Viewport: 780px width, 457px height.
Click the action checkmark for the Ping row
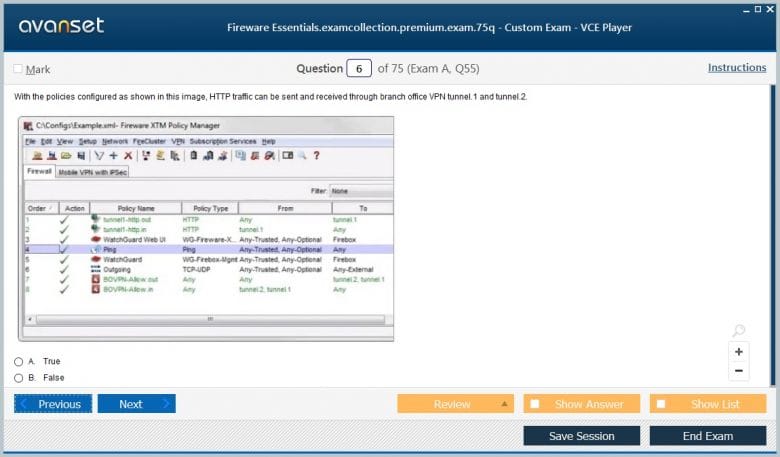click(64, 249)
